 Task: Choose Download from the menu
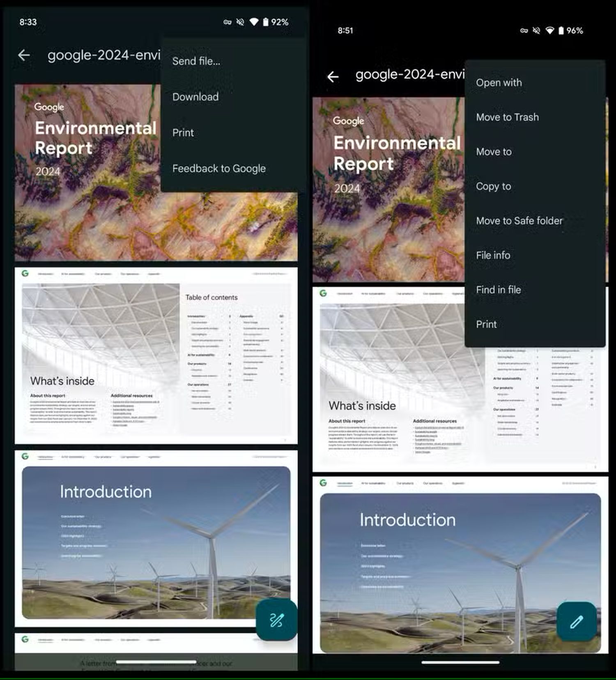coord(195,97)
